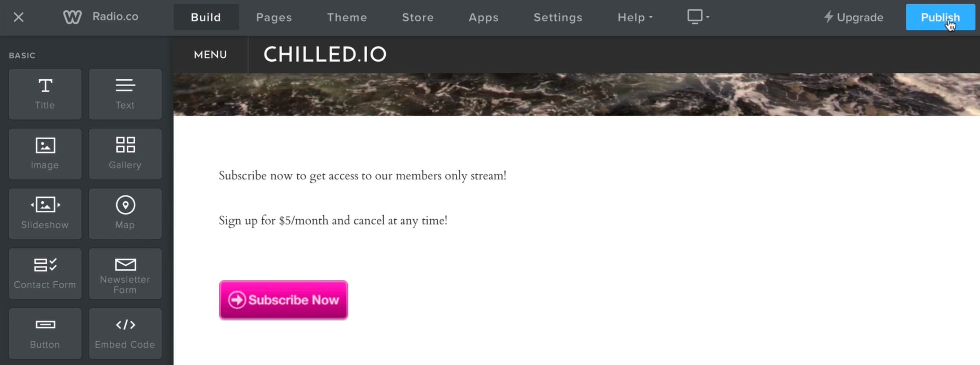Pick the Button element icon

45,333
